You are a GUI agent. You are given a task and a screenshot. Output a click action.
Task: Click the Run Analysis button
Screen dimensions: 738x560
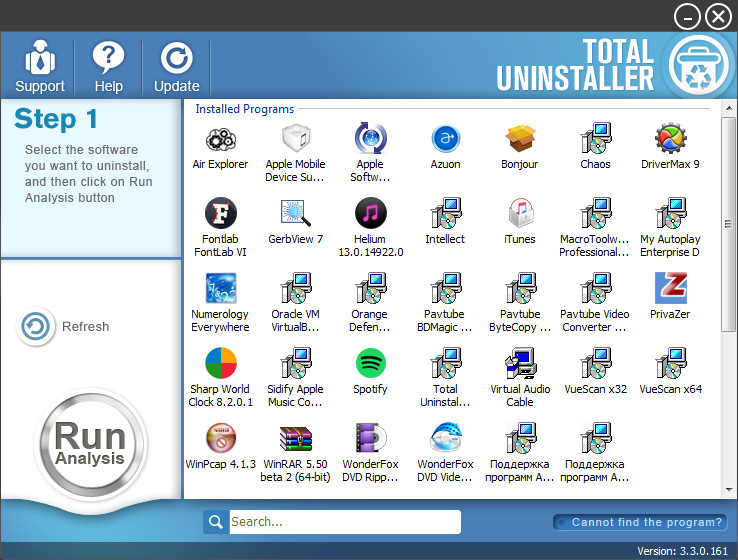90,444
